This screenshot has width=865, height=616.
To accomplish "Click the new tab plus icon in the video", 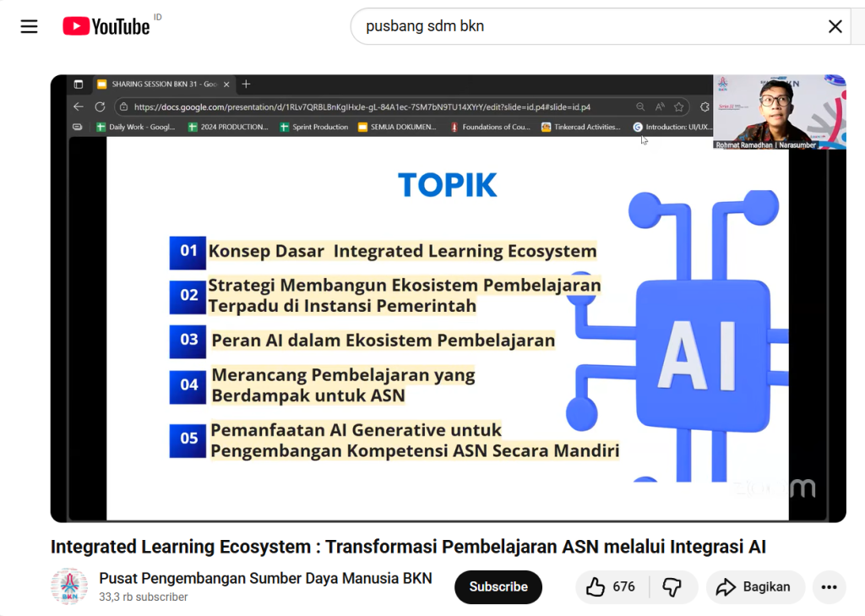I will point(247,84).
